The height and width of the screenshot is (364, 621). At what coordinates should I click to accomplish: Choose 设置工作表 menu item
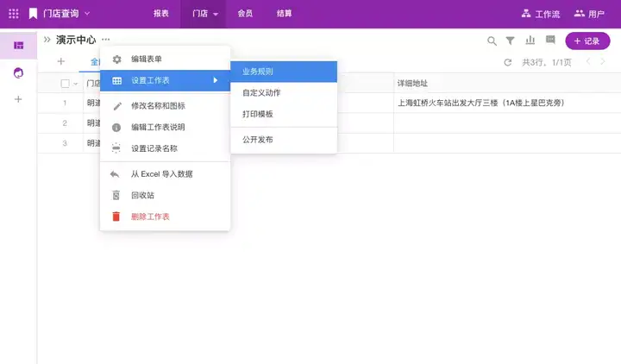165,80
